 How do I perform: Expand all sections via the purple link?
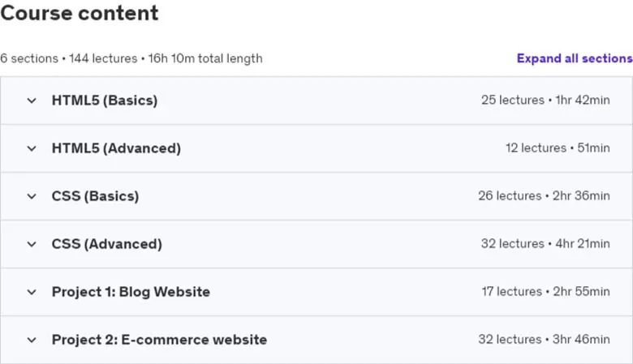coord(575,58)
